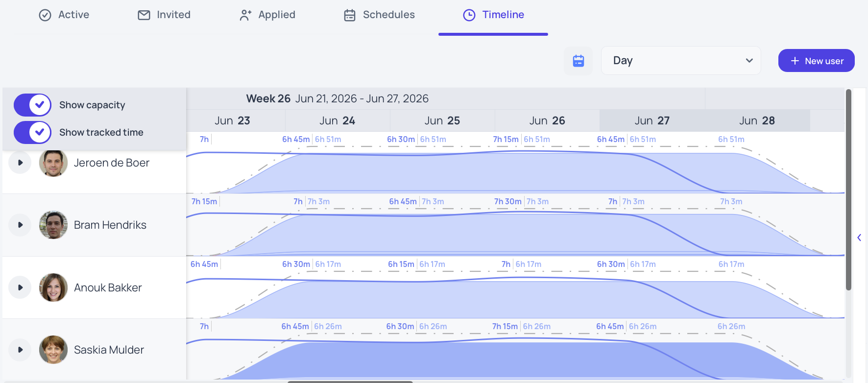Image resolution: width=868 pixels, height=383 pixels.
Task: Open Anouk Bakker's name
Action: click(x=108, y=287)
